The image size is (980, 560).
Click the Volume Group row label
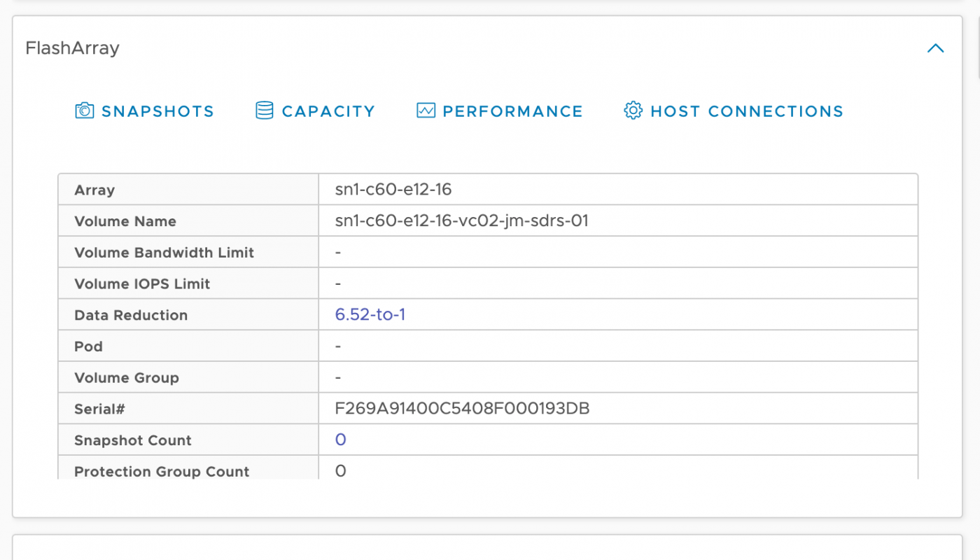click(127, 378)
